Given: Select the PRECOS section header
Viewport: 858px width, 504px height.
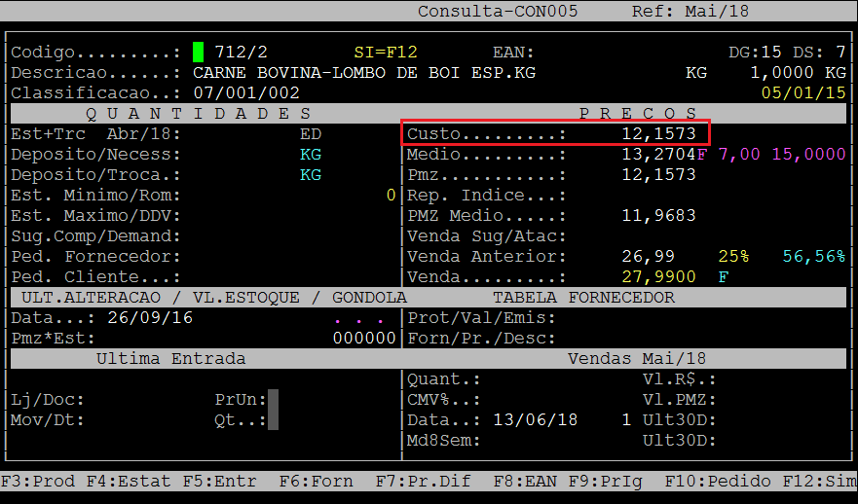Looking at the screenshot, I should pos(638,114).
